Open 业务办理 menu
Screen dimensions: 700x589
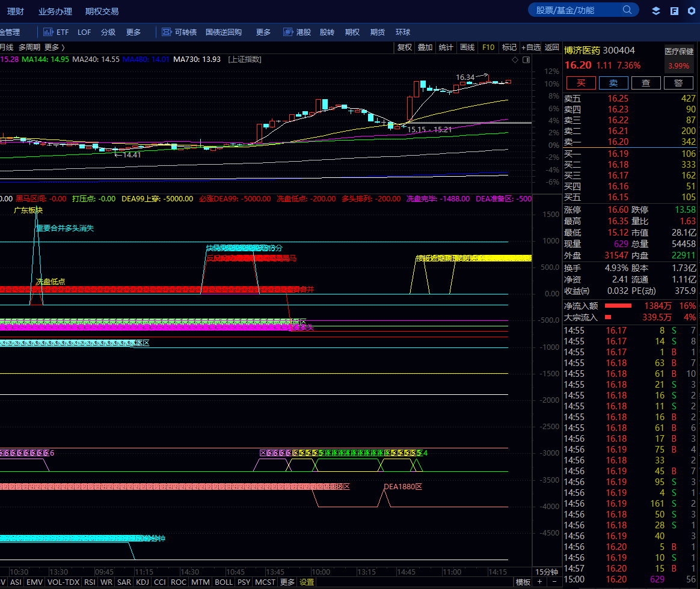tap(55, 11)
